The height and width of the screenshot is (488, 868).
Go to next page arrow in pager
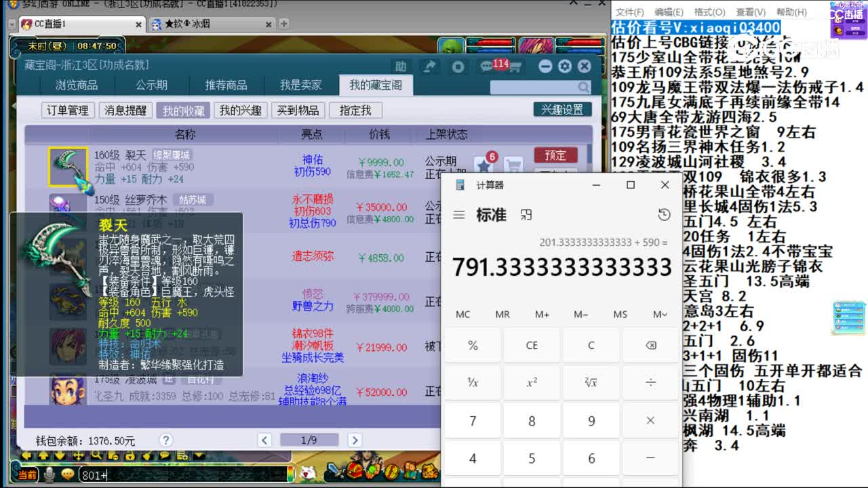[x=354, y=441]
